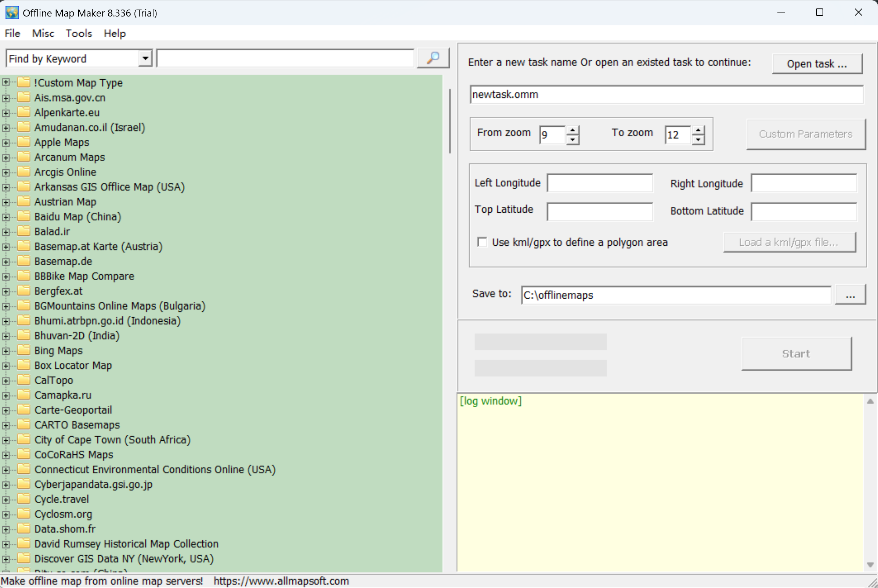Select Cyberjapandata.gsi.go.jp in map list
This screenshot has height=588, width=878.
click(93, 484)
